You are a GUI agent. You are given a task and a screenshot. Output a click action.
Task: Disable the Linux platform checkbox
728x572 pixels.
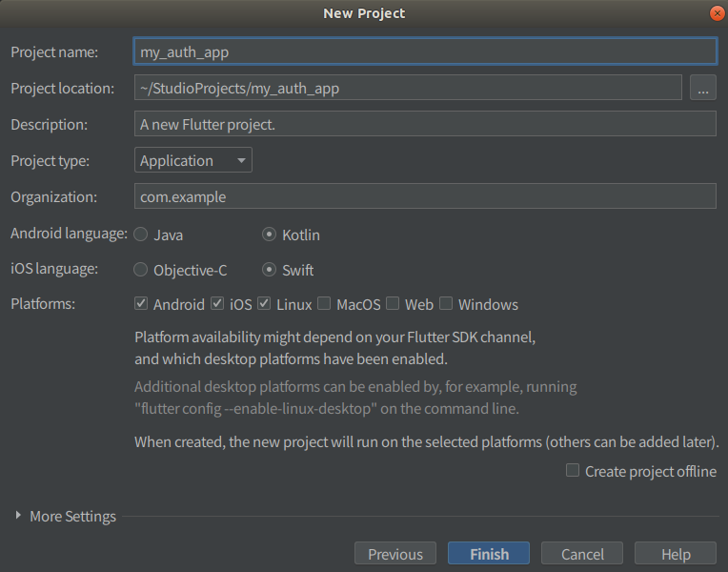click(264, 304)
